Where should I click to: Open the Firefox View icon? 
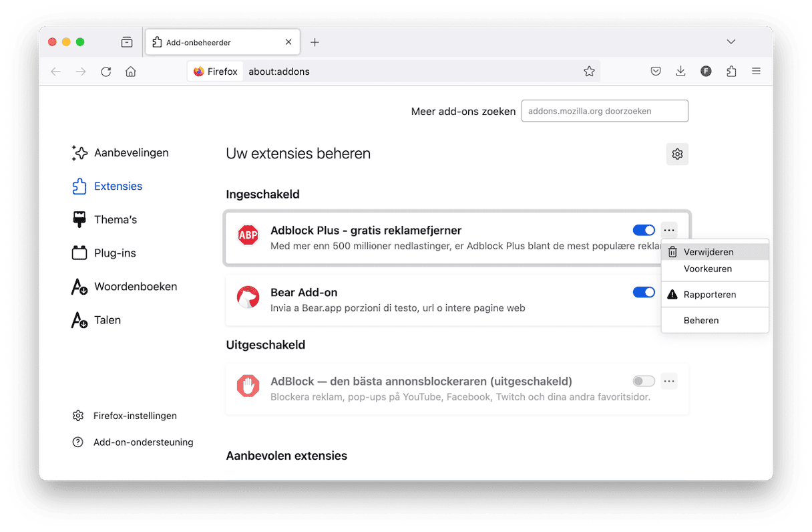pyautogui.click(x=127, y=42)
